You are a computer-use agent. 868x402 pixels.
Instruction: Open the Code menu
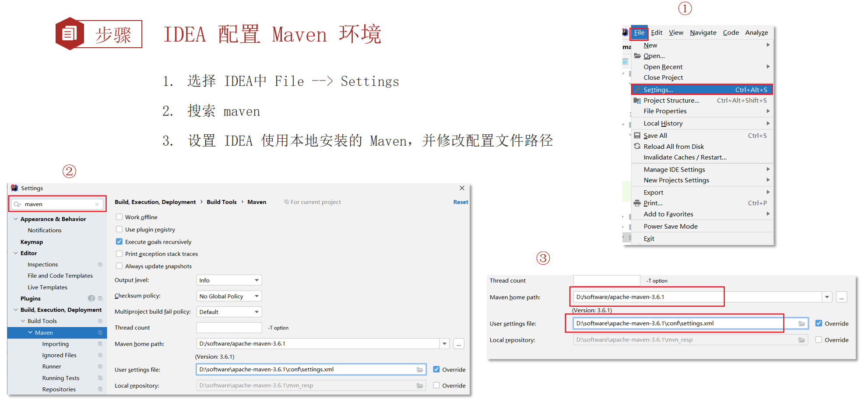tap(731, 32)
